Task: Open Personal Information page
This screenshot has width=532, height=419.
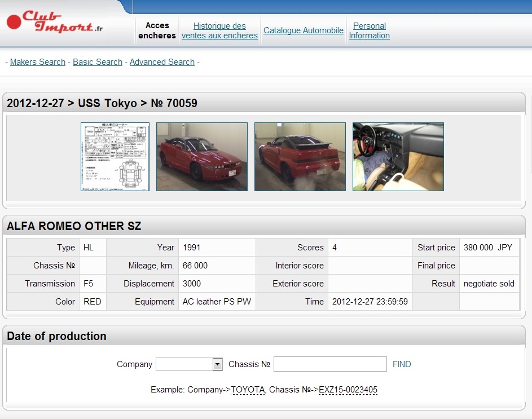Action: pyautogui.click(x=369, y=30)
